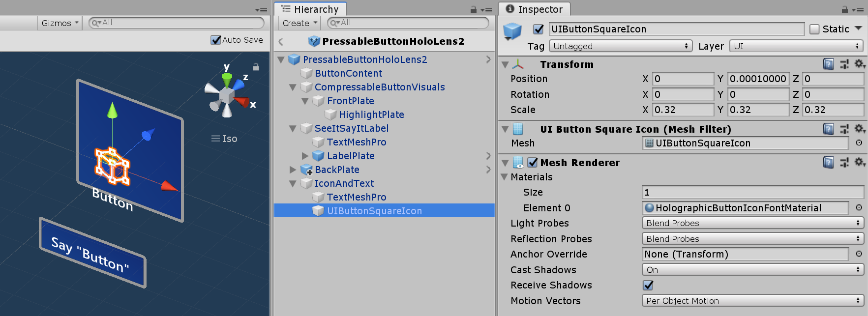Open the Gizmos dropdown button

(60, 23)
